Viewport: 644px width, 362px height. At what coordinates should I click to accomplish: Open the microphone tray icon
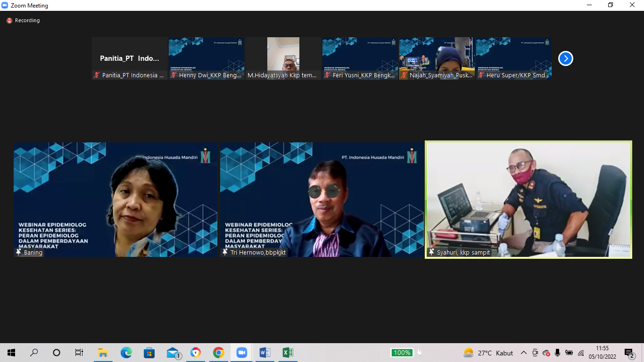[x=558, y=353]
